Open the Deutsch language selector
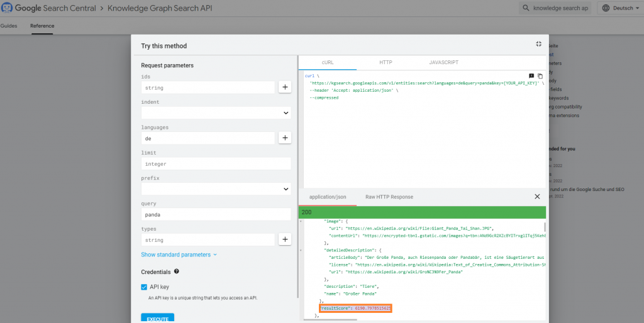The image size is (644, 323). [x=619, y=9]
